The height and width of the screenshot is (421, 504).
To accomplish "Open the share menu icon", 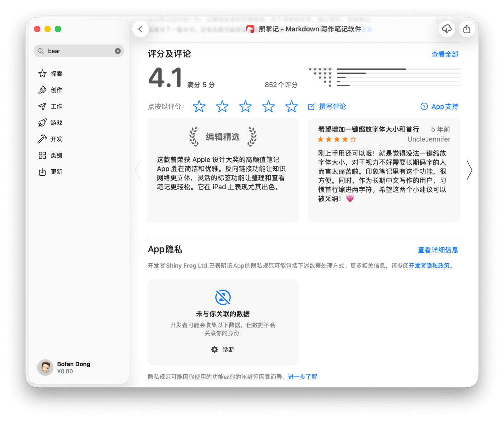I will click(467, 29).
